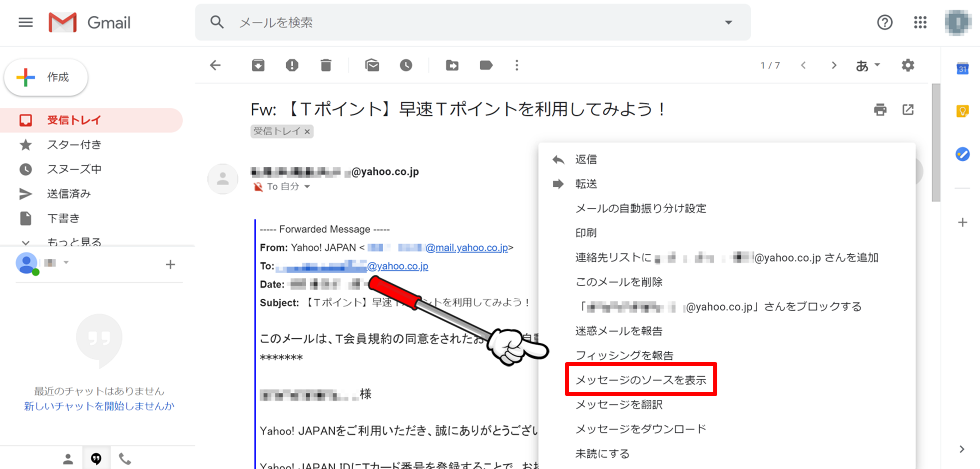Image resolution: width=980 pixels, height=469 pixels.
Task: Apply a label with the label icon
Action: click(x=486, y=65)
